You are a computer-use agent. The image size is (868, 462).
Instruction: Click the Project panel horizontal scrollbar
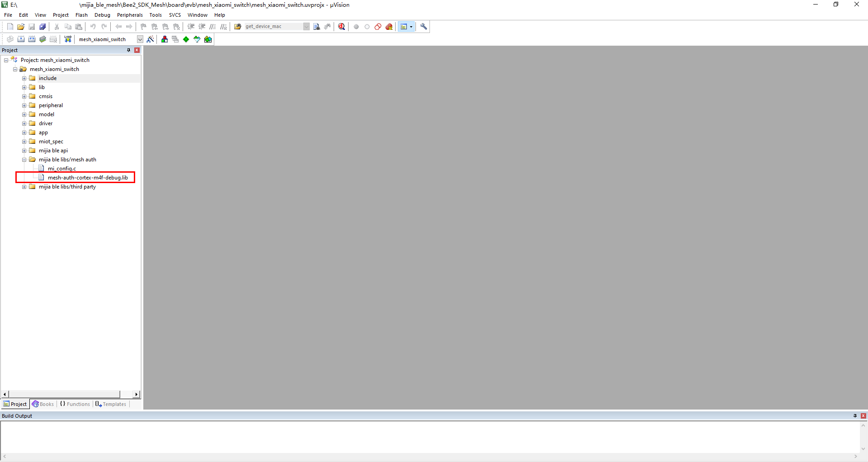64,394
